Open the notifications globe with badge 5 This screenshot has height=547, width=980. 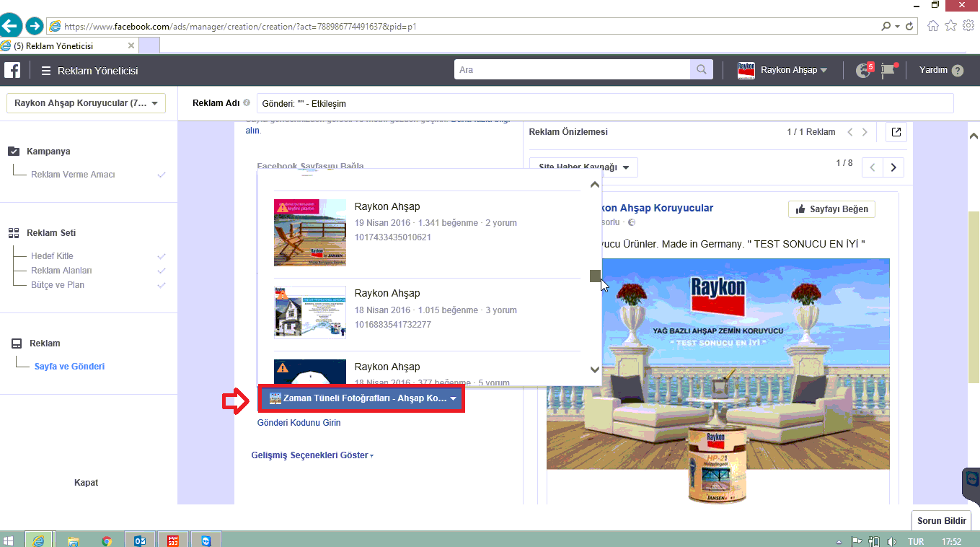click(x=864, y=70)
